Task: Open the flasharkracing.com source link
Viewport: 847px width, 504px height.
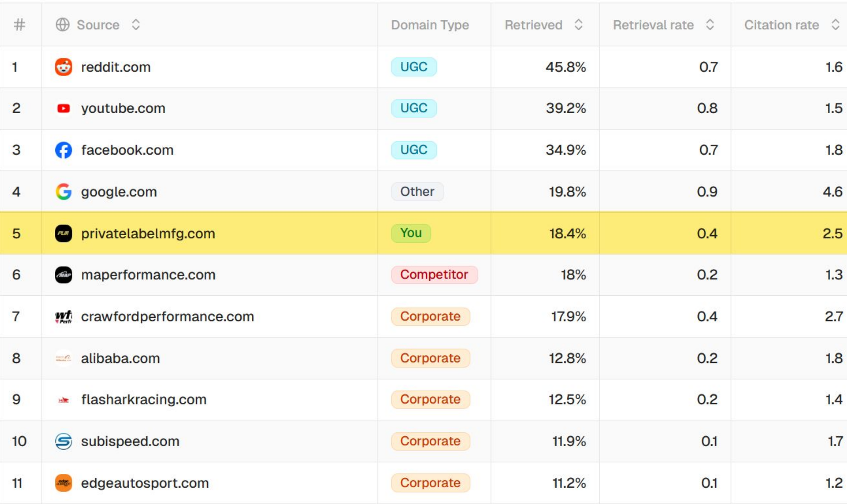Action: point(143,400)
